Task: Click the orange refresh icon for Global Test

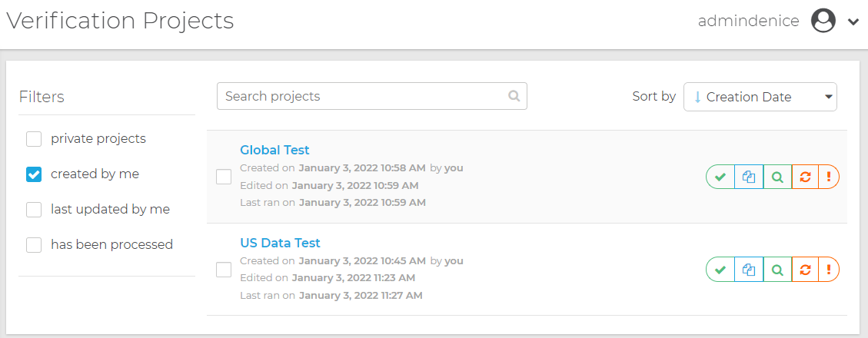Action: tap(805, 177)
